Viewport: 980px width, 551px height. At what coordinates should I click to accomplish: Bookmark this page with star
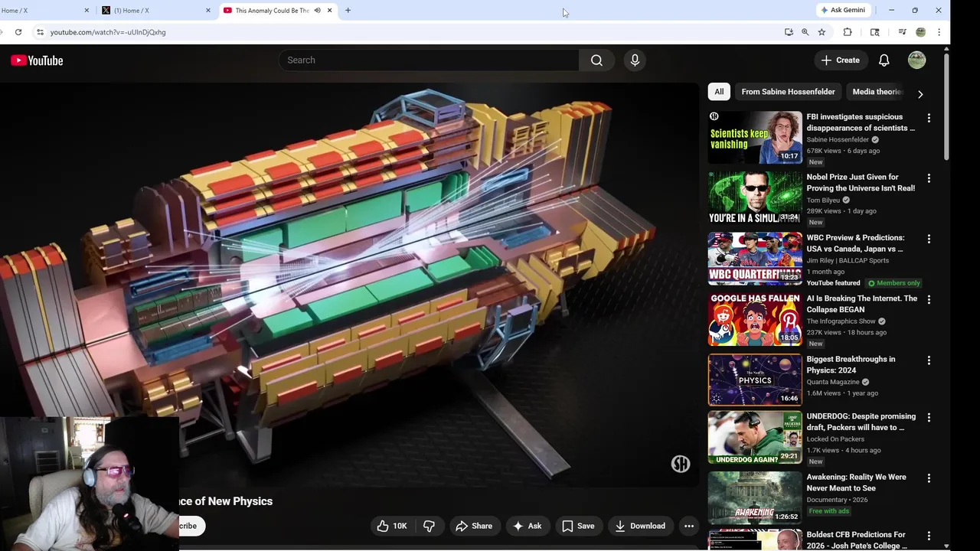tap(822, 32)
